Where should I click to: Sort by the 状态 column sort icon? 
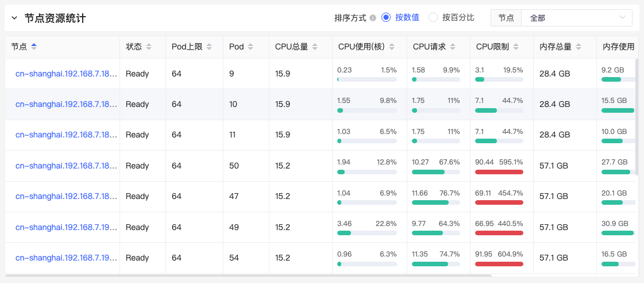pos(149,47)
